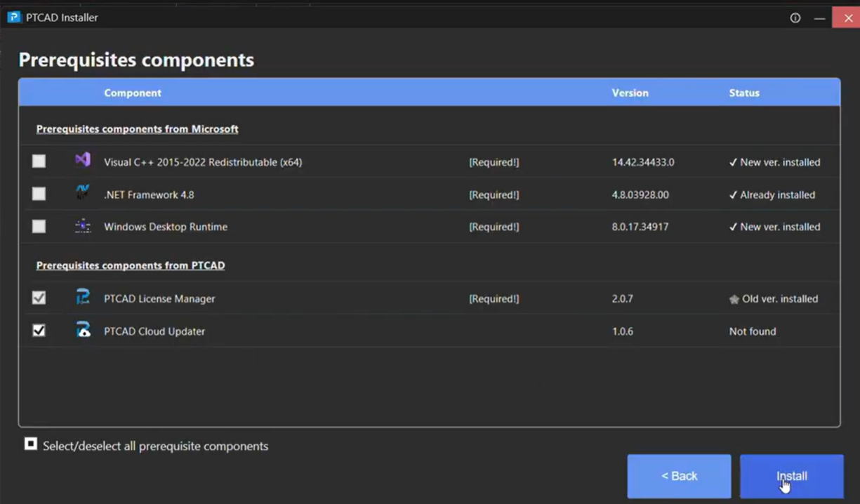The image size is (860, 504).
Task: Click the Windows Desktop Runtime icon
Action: point(83,226)
